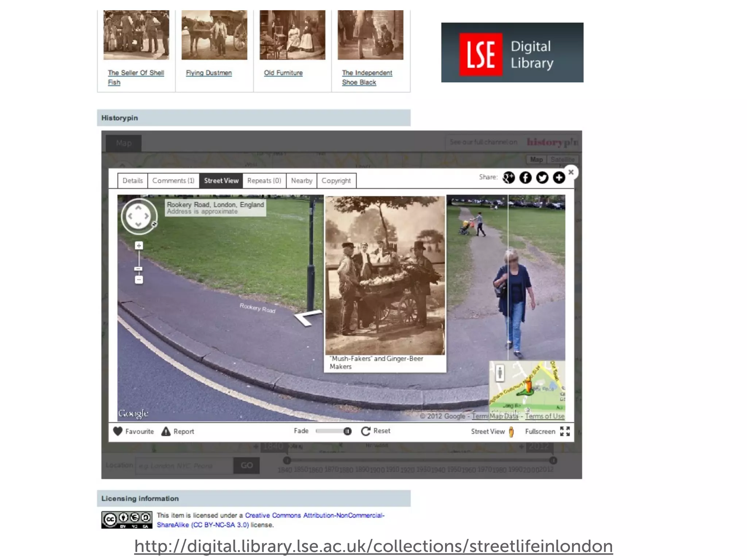This screenshot has width=747, height=560.
Task: Open the Comments (1) tab
Action: coord(173,181)
